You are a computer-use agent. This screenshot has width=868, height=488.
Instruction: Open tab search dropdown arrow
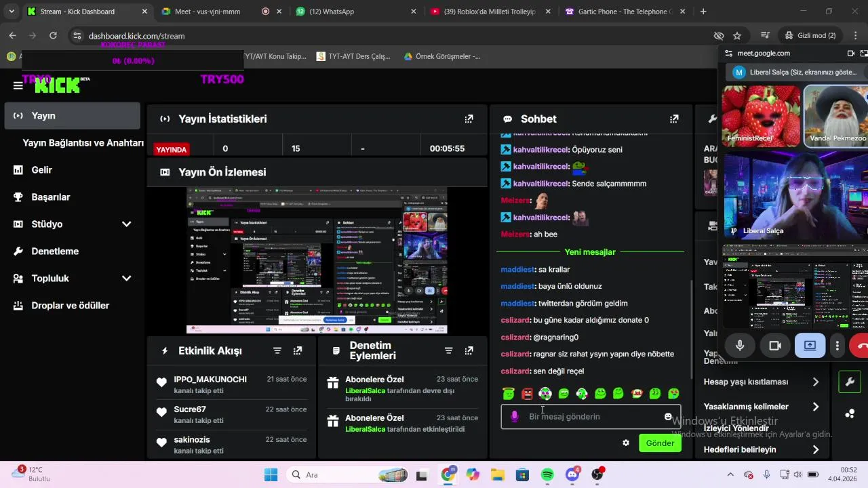click(12, 12)
